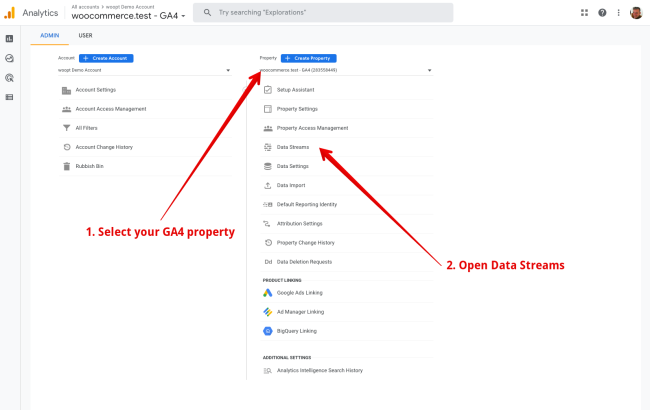
Task: Open the Reports icon in left sidebar
Action: click(x=9, y=39)
